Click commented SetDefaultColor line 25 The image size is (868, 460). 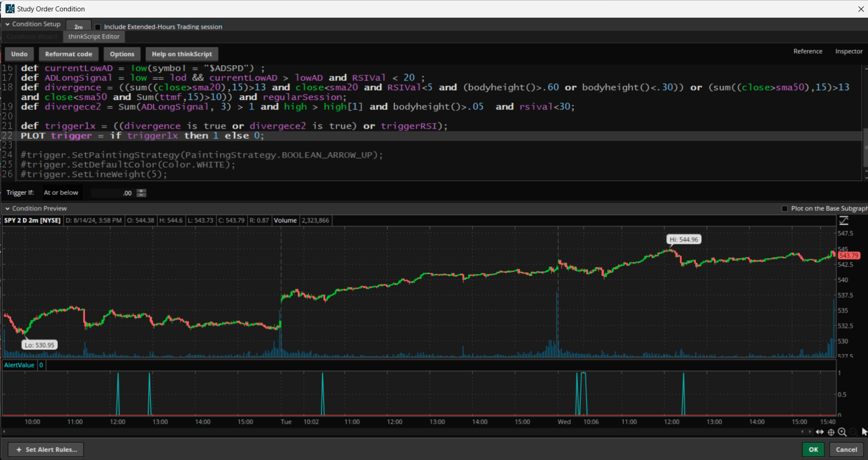coord(128,165)
